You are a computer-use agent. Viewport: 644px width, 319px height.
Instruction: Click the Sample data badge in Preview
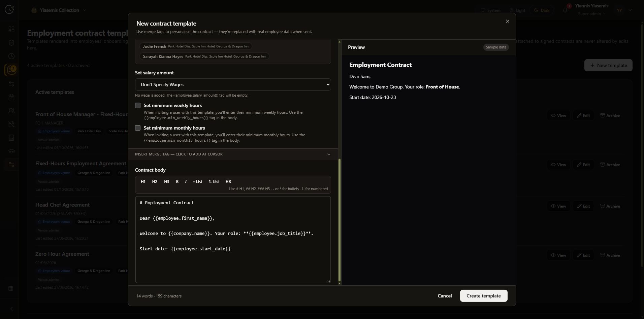pos(496,47)
